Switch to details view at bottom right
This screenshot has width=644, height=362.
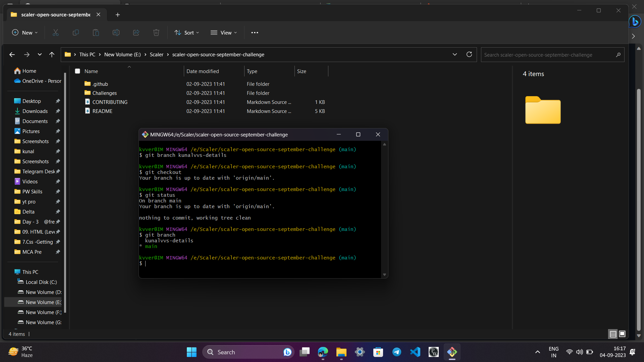[613, 334]
